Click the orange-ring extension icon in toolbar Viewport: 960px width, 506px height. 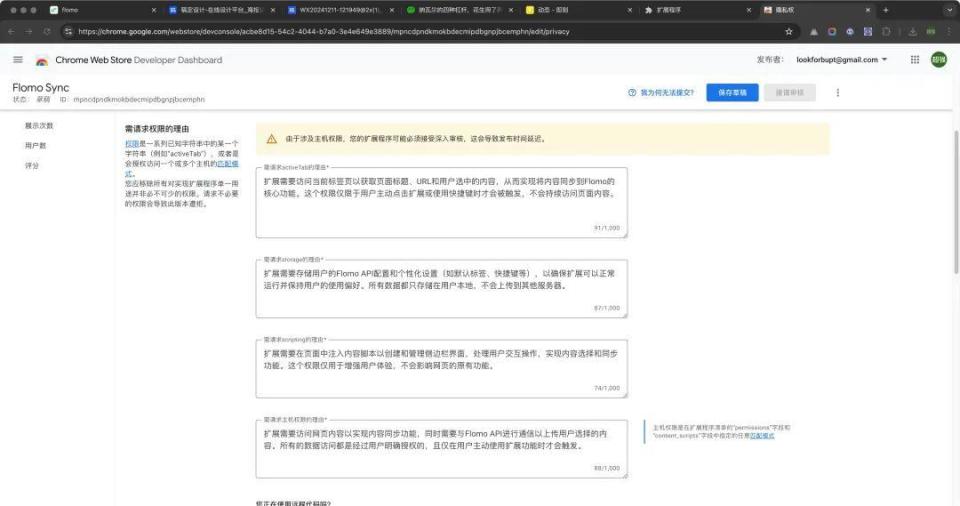tap(831, 31)
